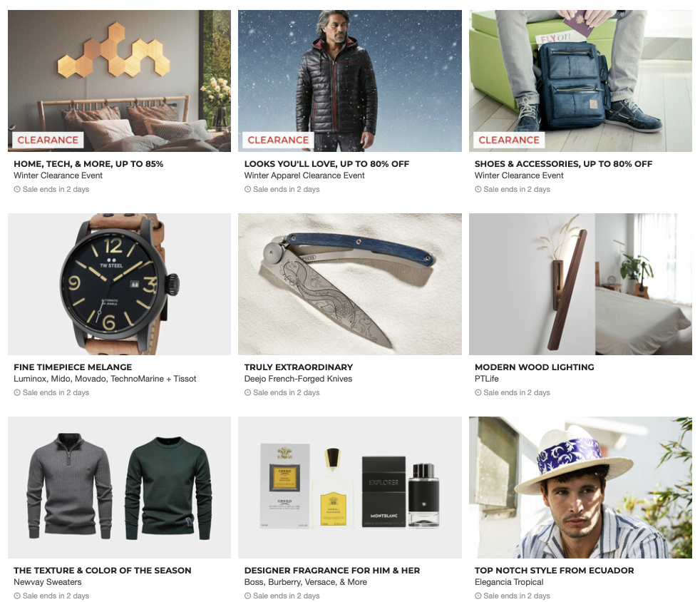Click the 'Truly Extraordinary' heading
The height and width of the screenshot is (602, 700).
299,367
